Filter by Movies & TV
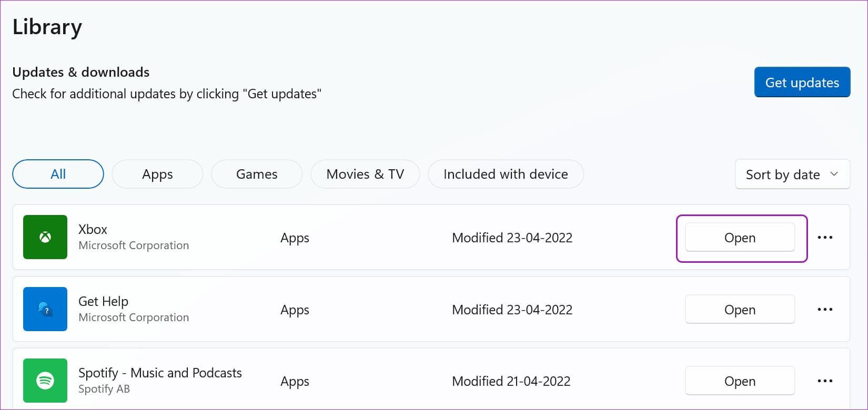 coord(365,174)
